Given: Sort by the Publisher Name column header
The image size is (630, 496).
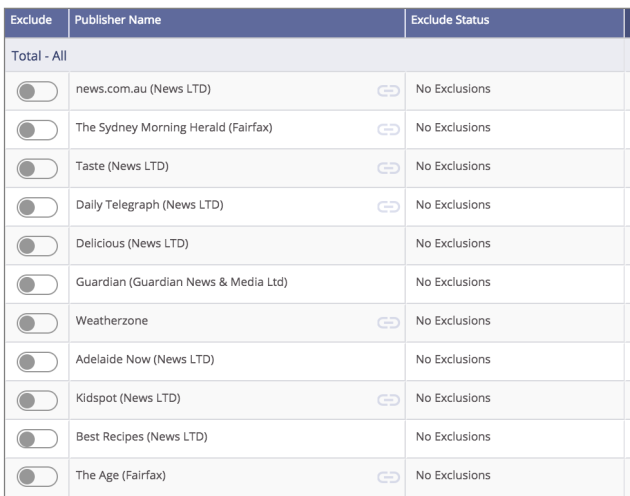Looking at the screenshot, I should (x=237, y=23).
